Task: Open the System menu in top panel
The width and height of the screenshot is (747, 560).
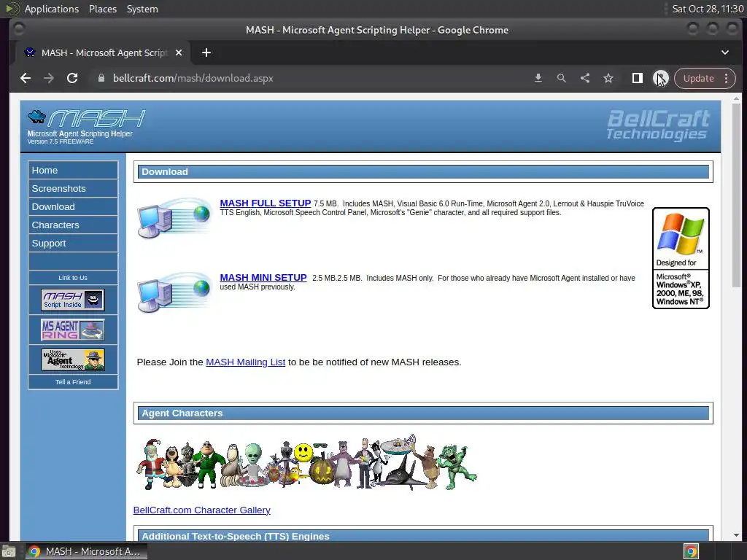Action: (142, 9)
